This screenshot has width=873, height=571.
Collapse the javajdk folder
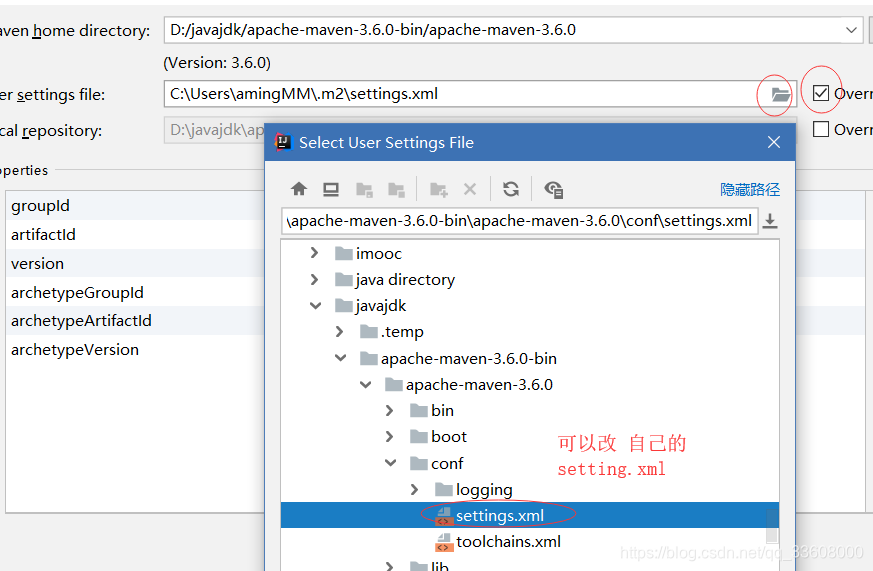coord(315,306)
